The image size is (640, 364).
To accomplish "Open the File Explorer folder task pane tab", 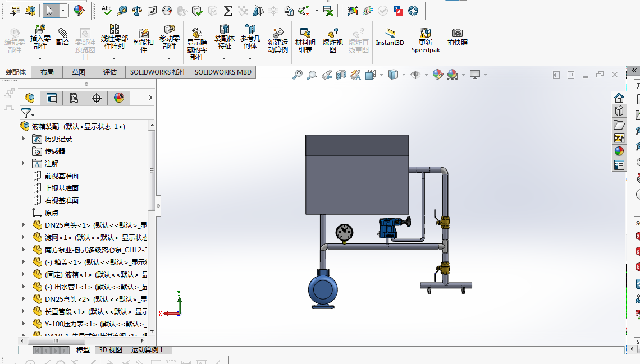I will coord(619,125).
